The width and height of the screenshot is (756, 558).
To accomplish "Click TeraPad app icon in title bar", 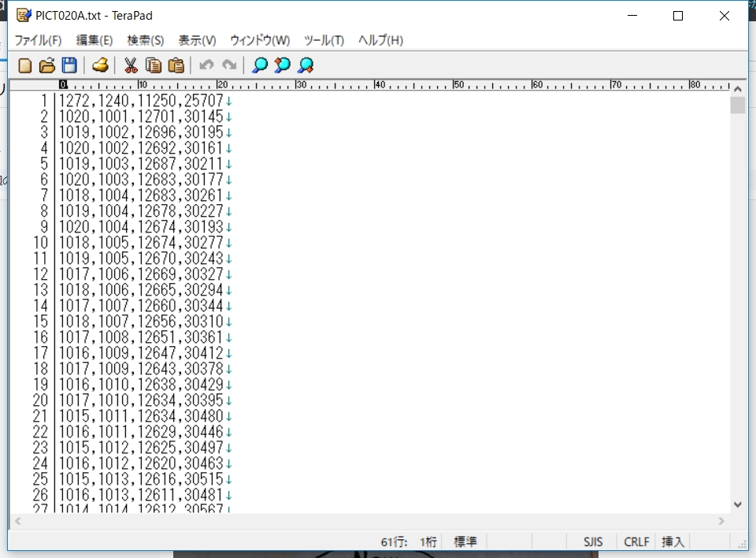I will click(24, 16).
